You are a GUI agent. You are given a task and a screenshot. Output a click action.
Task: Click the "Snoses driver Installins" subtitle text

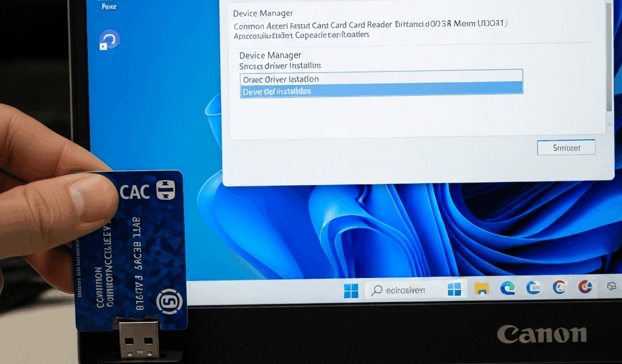tap(280, 66)
